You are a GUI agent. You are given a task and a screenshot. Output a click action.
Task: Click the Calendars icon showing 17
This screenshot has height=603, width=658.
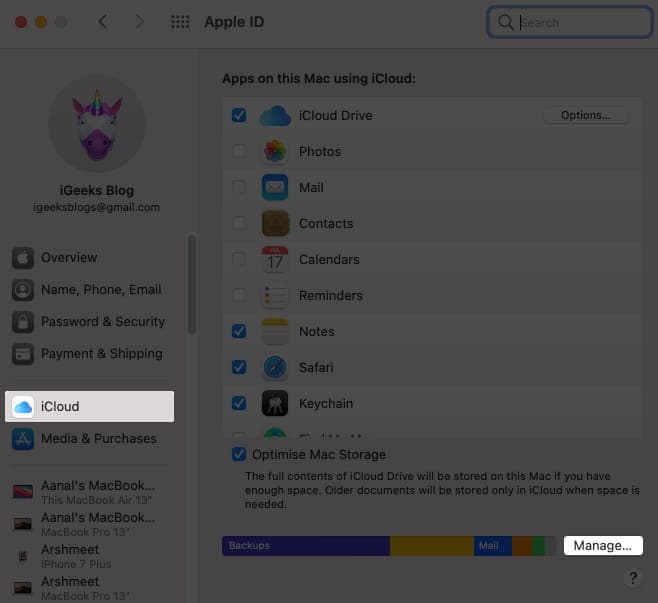click(275, 259)
